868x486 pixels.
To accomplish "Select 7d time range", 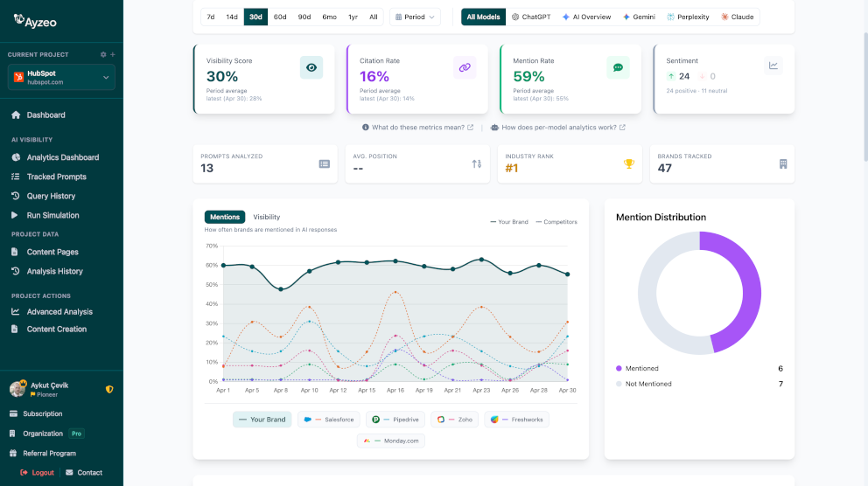I will tap(211, 17).
